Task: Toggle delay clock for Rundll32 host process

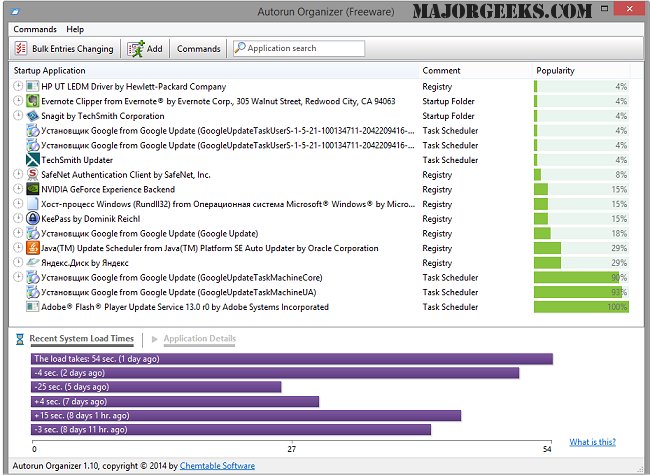Action: pos(18,204)
